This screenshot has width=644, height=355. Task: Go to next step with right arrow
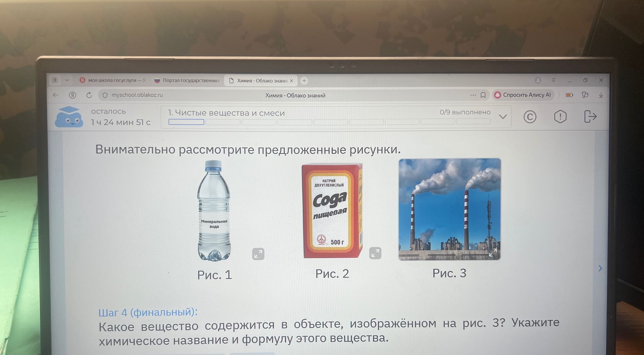tap(600, 268)
